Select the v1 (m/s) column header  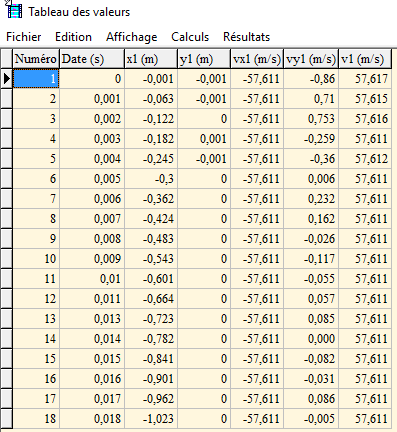[x=365, y=59]
